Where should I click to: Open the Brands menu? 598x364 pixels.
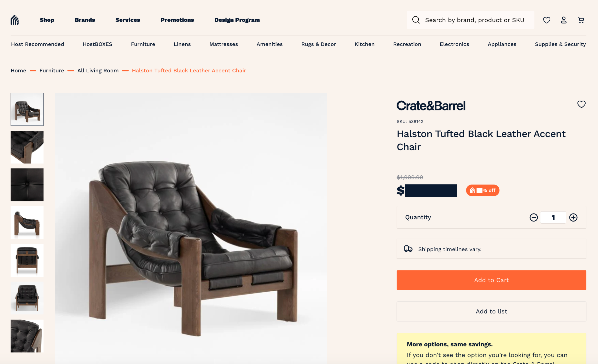[85, 20]
